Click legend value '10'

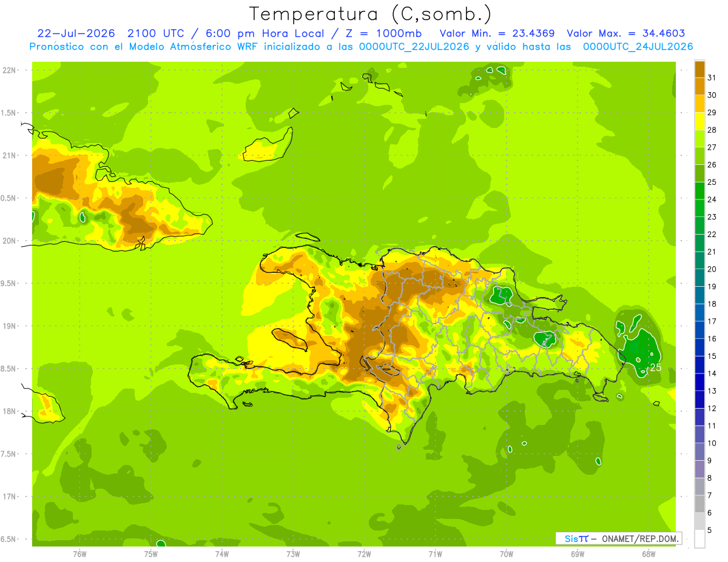(712, 443)
